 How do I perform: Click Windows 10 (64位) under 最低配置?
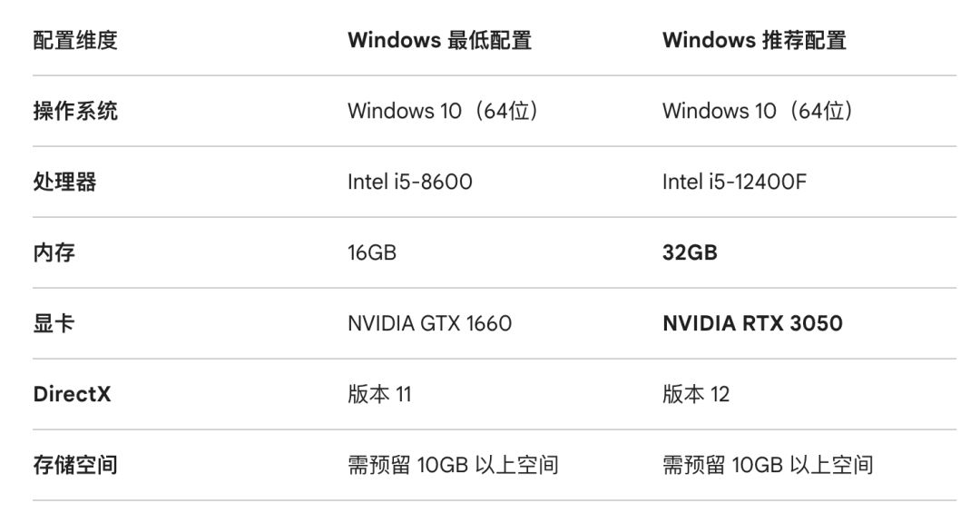tap(443, 111)
